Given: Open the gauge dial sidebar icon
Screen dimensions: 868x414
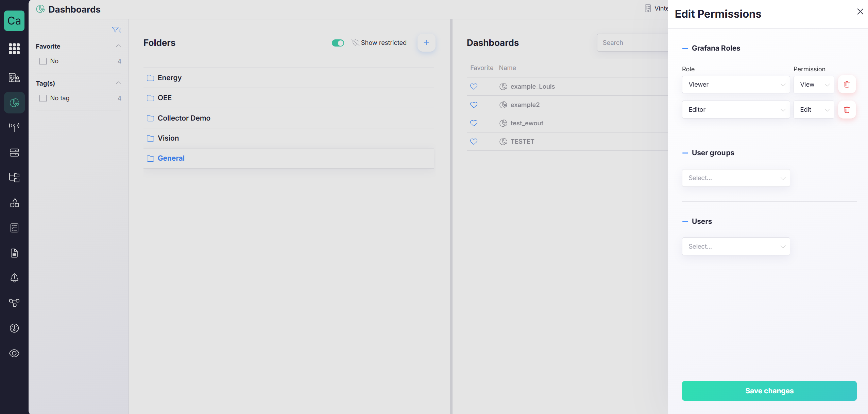Looking at the screenshot, I should [x=14, y=328].
